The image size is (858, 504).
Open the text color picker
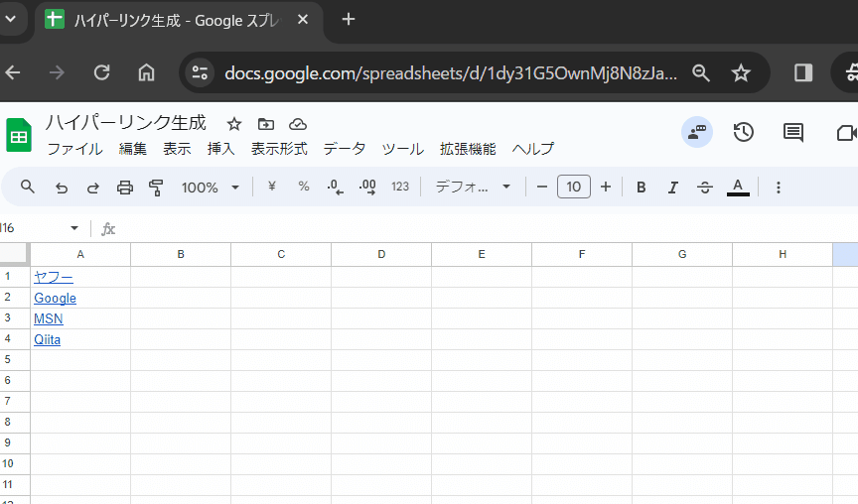click(738, 187)
